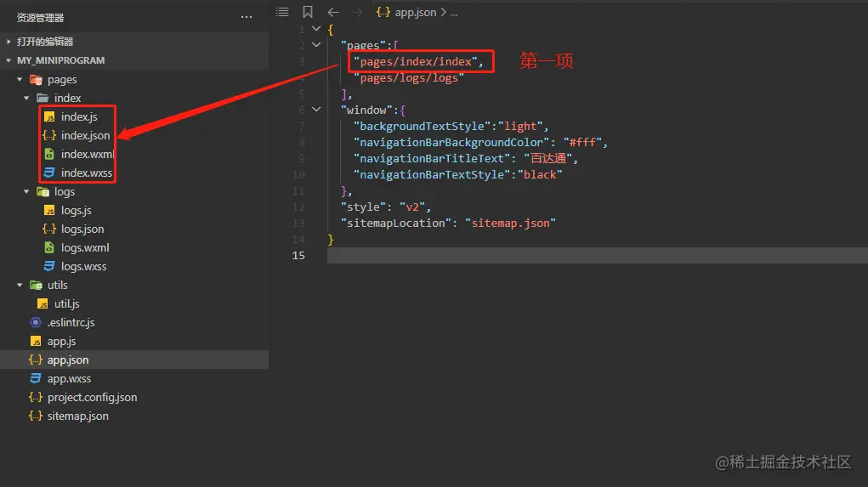Click the "#fff" color value in code

click(583, 142)
